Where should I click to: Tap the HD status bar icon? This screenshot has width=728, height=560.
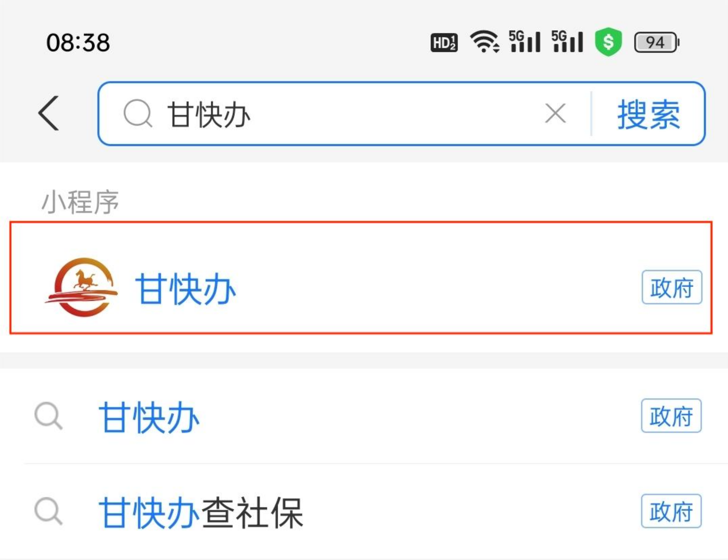(x=444, y=43)
